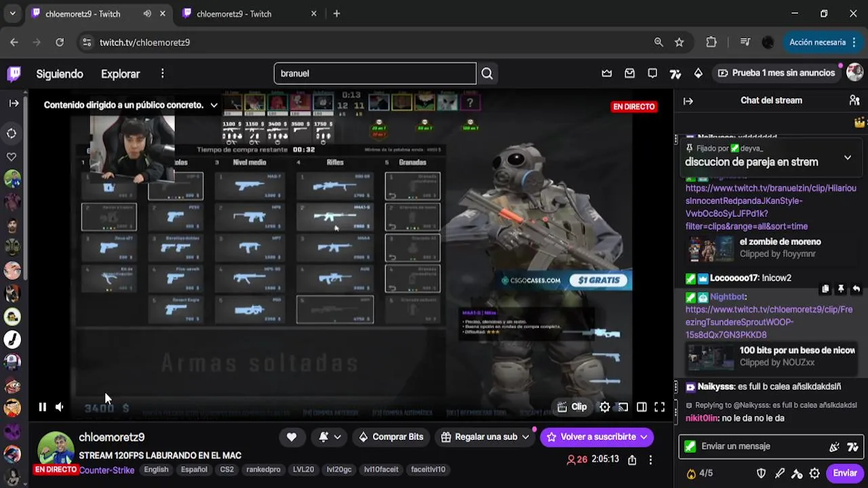Expand the pinned chat message
Screen dimensions: 868x488
pos(848,157)
